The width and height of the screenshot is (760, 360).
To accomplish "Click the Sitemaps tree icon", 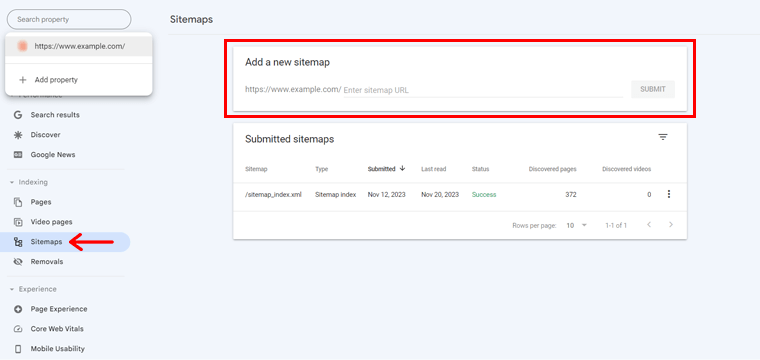I will pos(18,242).
